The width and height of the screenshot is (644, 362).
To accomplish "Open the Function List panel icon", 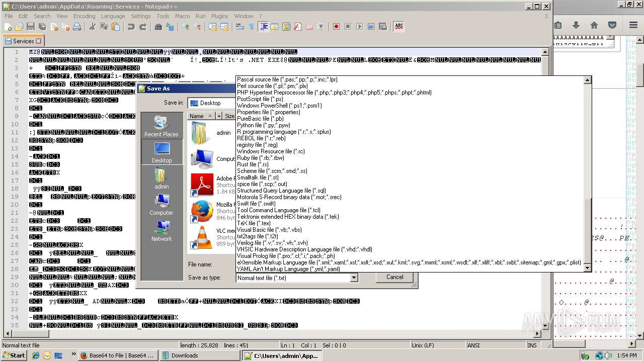I will click(298, 27).
